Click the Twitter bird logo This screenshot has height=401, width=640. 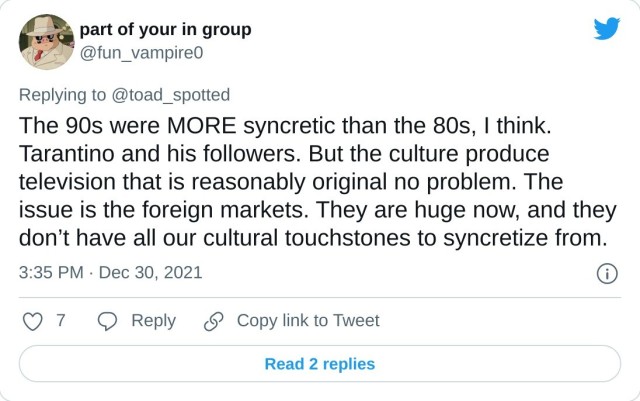coord(606,29)
